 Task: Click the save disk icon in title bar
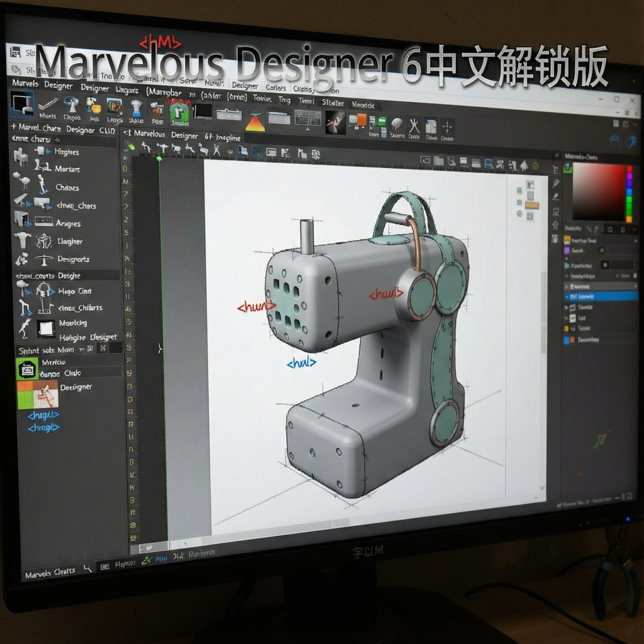15,52
